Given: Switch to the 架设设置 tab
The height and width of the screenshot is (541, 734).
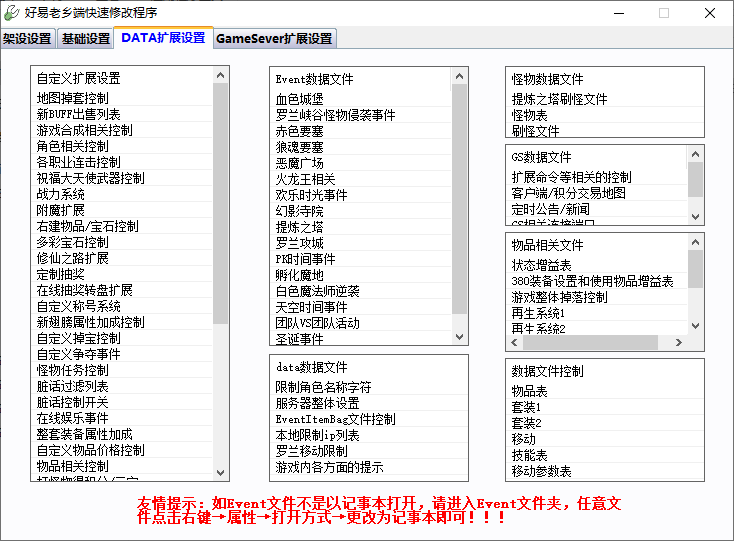Looking at the screenshot, I should tap(27, 39).
